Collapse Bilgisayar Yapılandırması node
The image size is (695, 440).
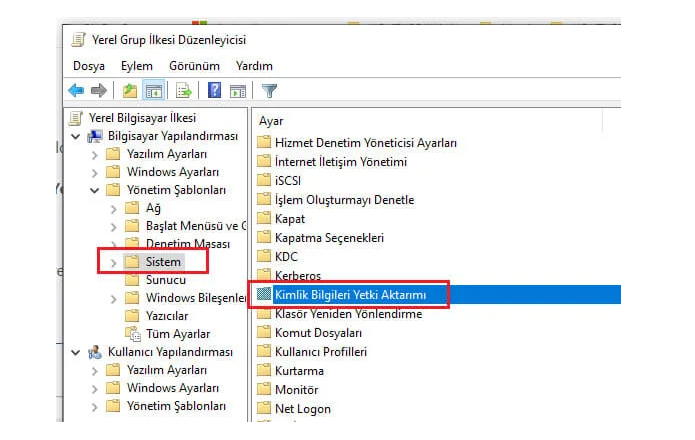tap(76, 136)
